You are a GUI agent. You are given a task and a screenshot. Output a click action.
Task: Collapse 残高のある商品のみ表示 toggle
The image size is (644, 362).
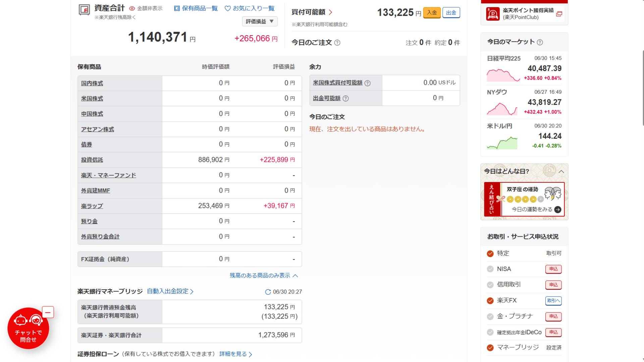(264, 276)
